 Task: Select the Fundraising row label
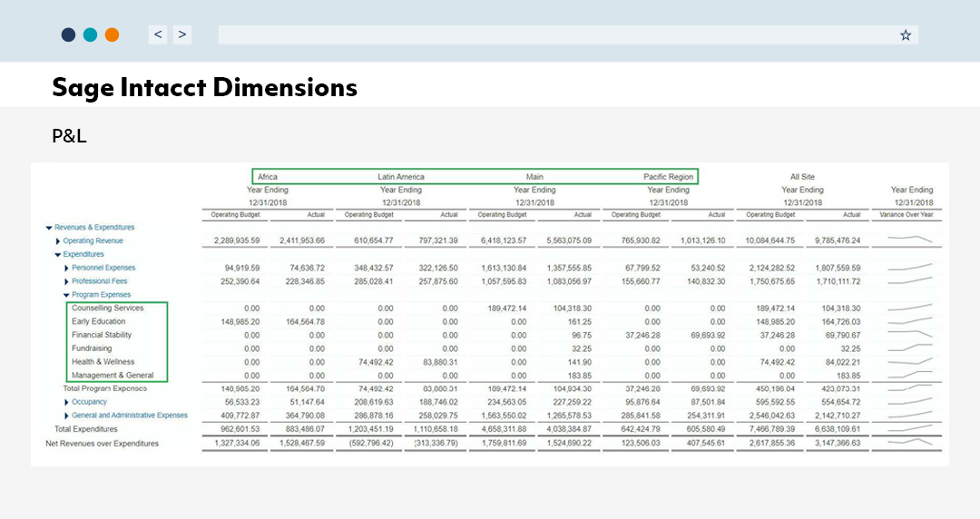pyautogui.click(x=92, y=348)
